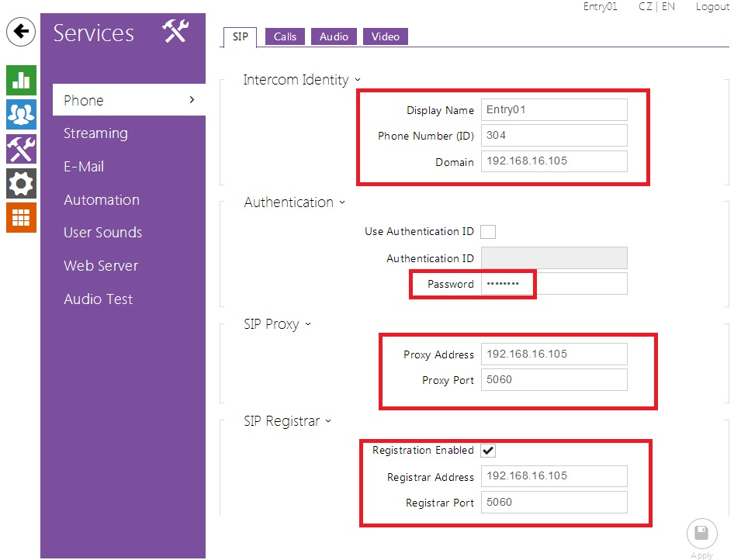Switch language to CZ
The width and height of the screenshot is (734, 560).
pyautogui.click(x=645, y=7)
